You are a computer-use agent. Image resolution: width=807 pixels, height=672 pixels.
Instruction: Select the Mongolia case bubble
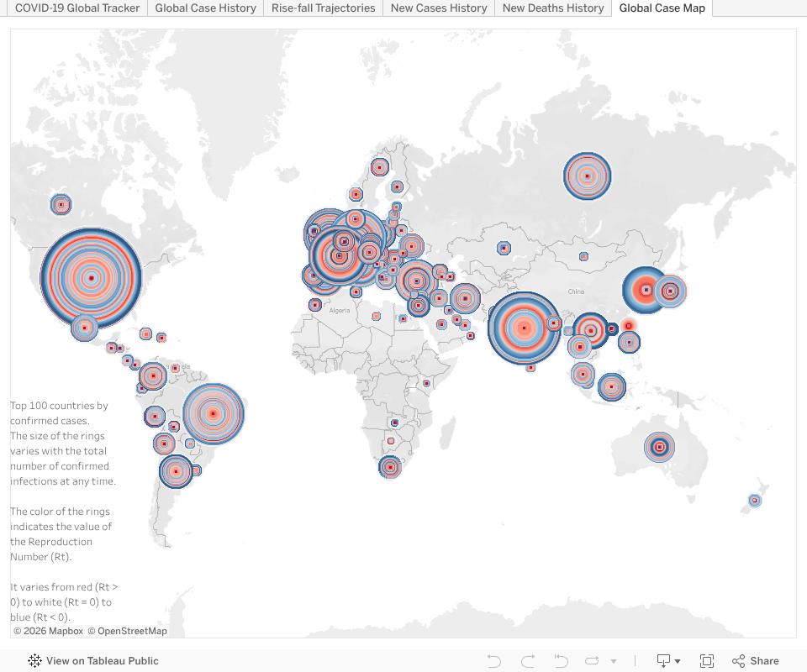tap(583, 256)
